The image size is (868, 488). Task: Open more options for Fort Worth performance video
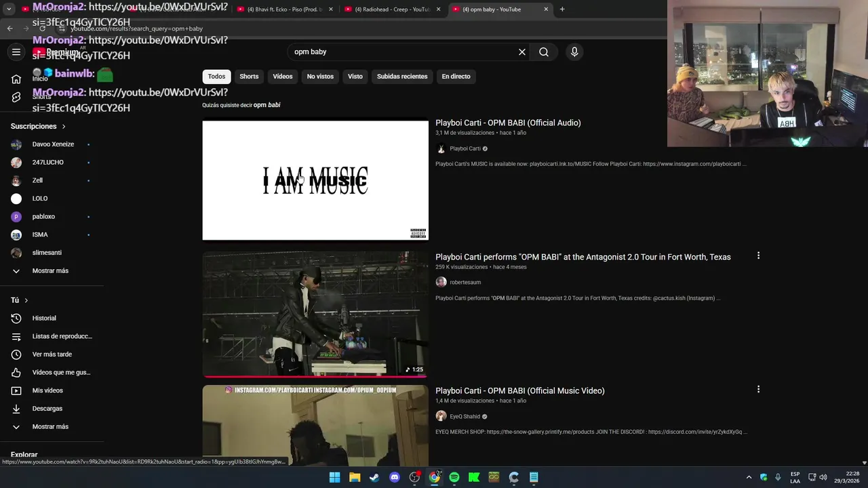pyautogui.click(x=758, y=256)
